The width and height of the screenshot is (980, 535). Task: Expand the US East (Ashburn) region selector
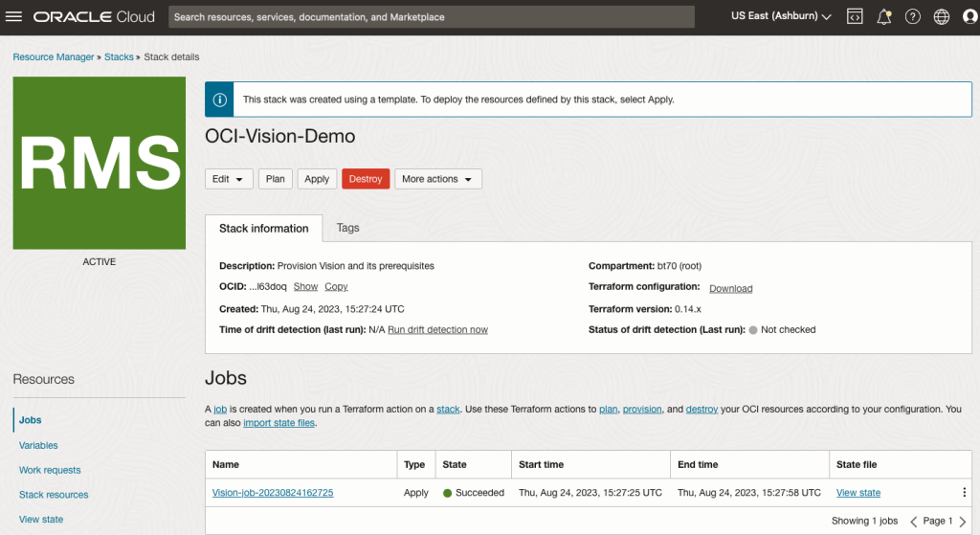click(781, 17)
